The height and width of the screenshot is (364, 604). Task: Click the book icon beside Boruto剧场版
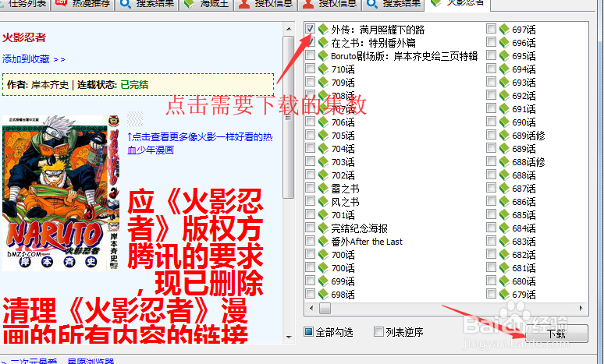pos(323,56)
